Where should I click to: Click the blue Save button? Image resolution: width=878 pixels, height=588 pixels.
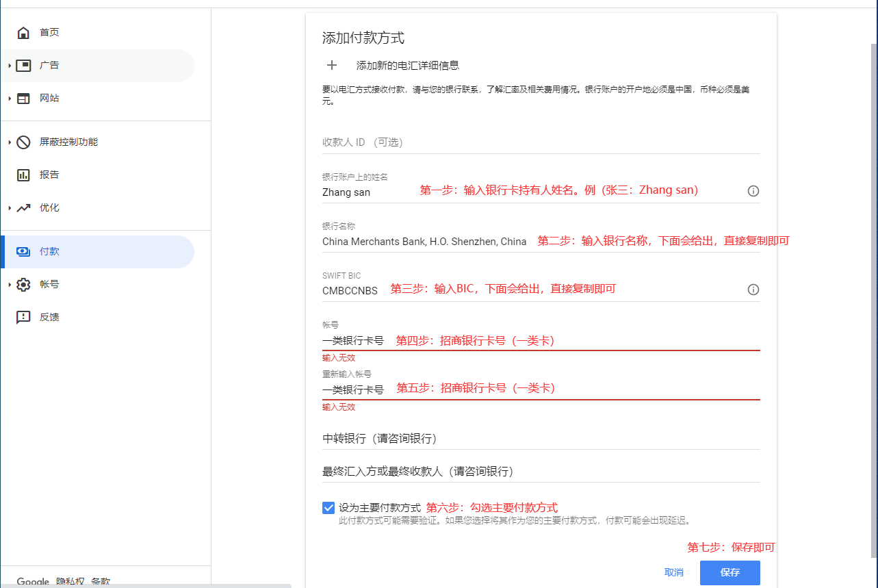click(729, 572)
